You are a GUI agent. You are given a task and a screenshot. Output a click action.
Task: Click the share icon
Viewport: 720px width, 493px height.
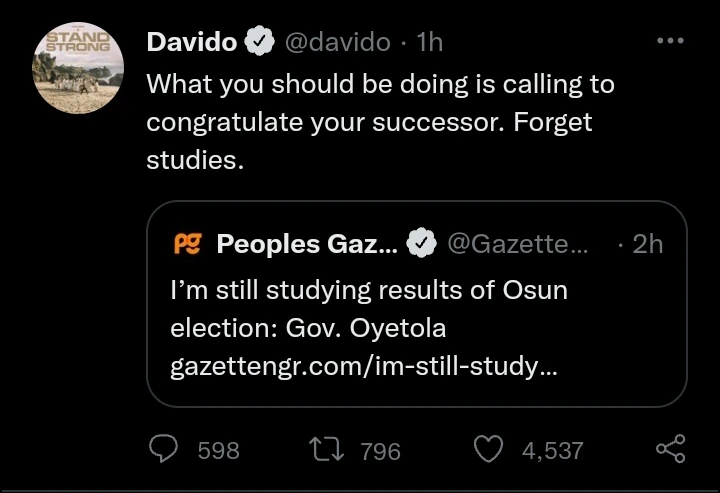point(671,450)
